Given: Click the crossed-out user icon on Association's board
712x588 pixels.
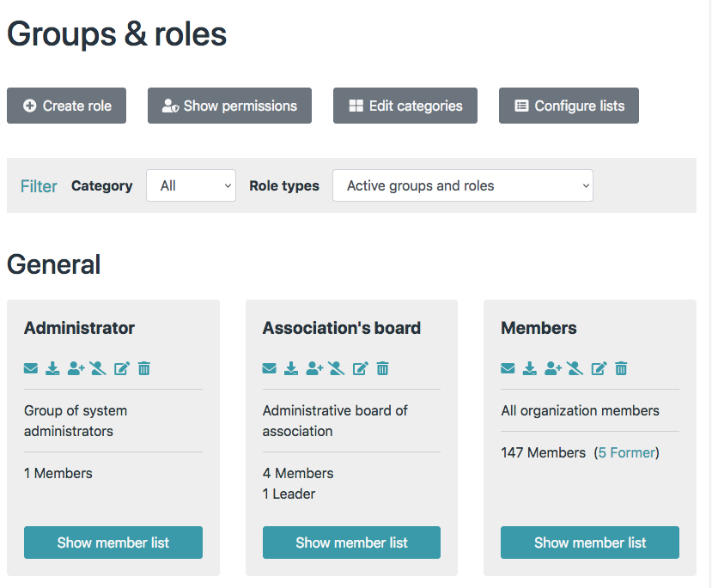Looking at the screenshot, I should coord(337,368).
